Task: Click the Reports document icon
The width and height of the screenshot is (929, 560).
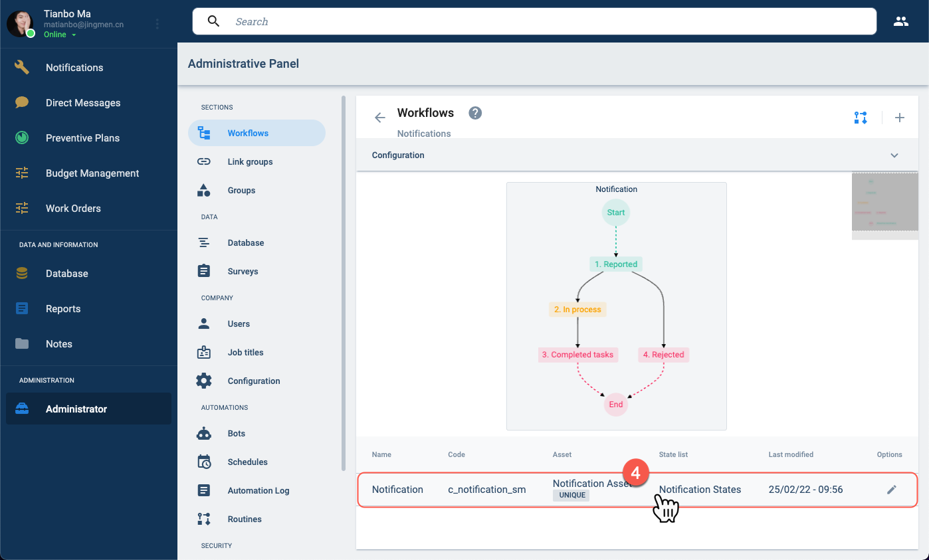Action: pos(22,308)
